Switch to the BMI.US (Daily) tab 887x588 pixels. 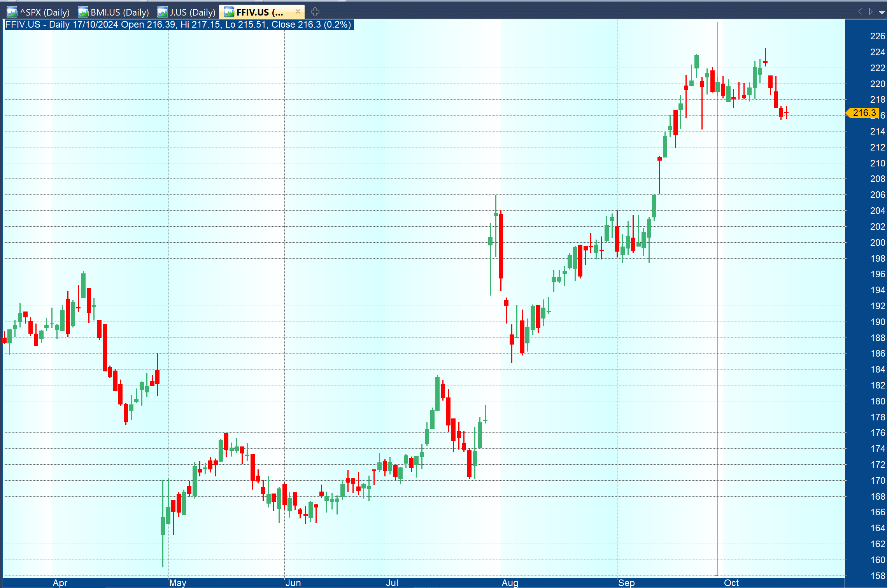coord(114,12)
